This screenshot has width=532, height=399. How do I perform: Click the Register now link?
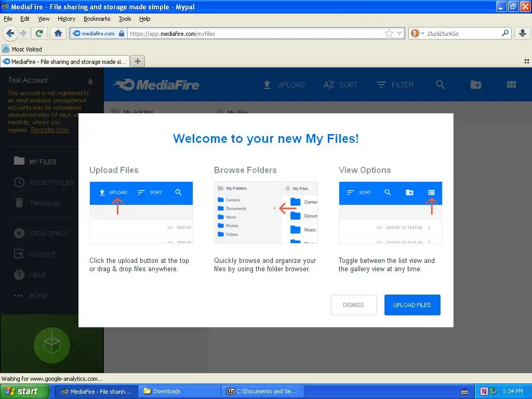[x=50, y=129]
